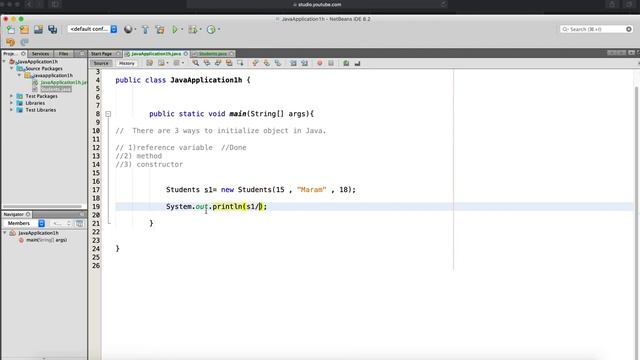
Task: Open the configuration dropdown showing default conf
Action: (x=93, y=29)
